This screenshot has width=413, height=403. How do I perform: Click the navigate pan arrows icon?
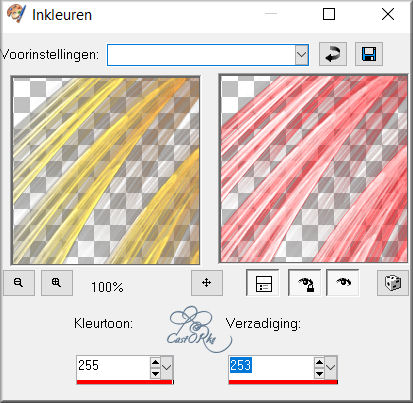tap(207, 283)
